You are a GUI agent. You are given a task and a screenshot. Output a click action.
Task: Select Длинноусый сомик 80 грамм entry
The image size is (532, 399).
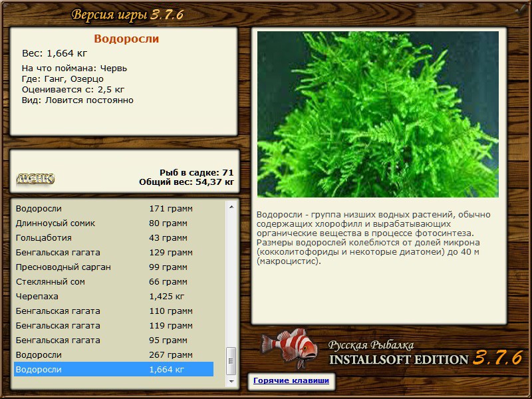114,223
